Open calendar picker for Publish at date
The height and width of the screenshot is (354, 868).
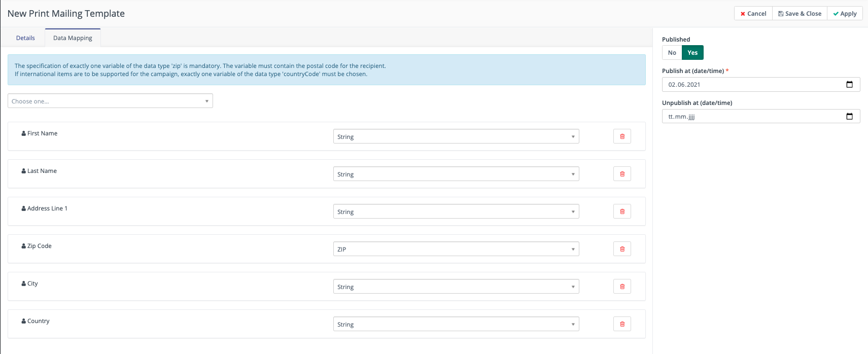point(849,85)
